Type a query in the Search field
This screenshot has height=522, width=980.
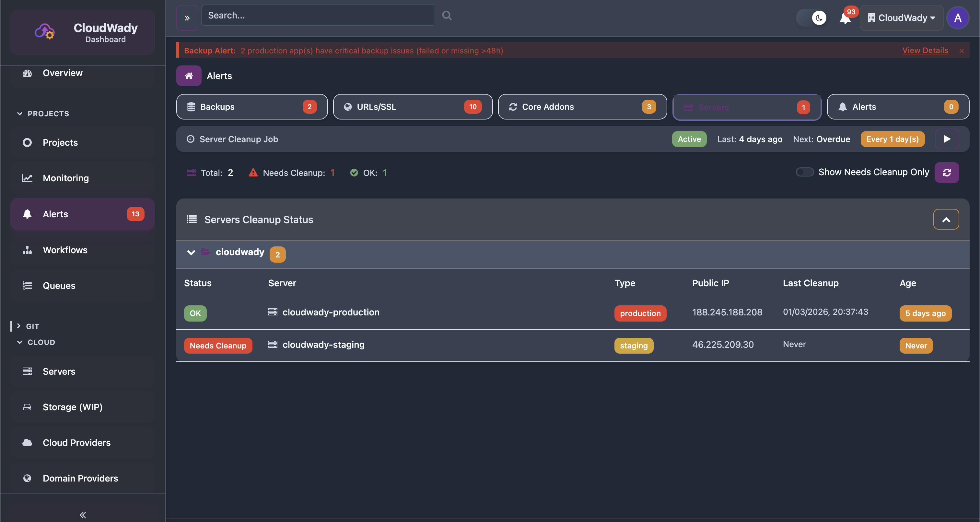317,15
